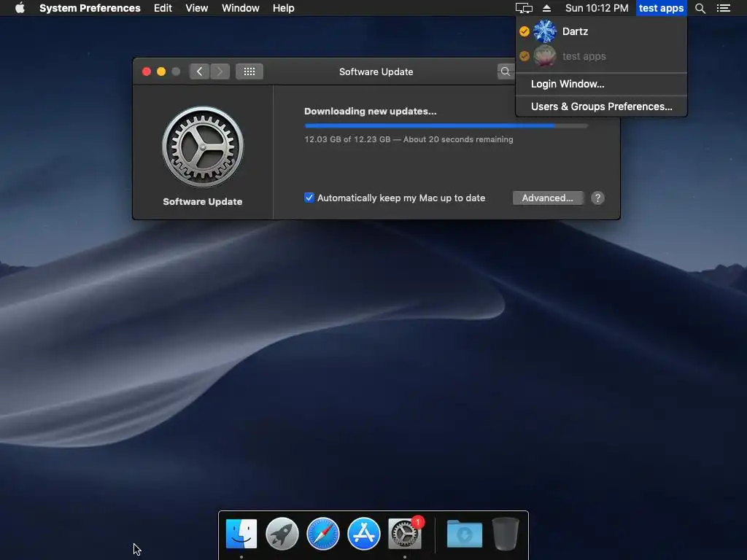747x560 pixels.
Task: Click the eject icon in menu bar
Action: point(546,8)
